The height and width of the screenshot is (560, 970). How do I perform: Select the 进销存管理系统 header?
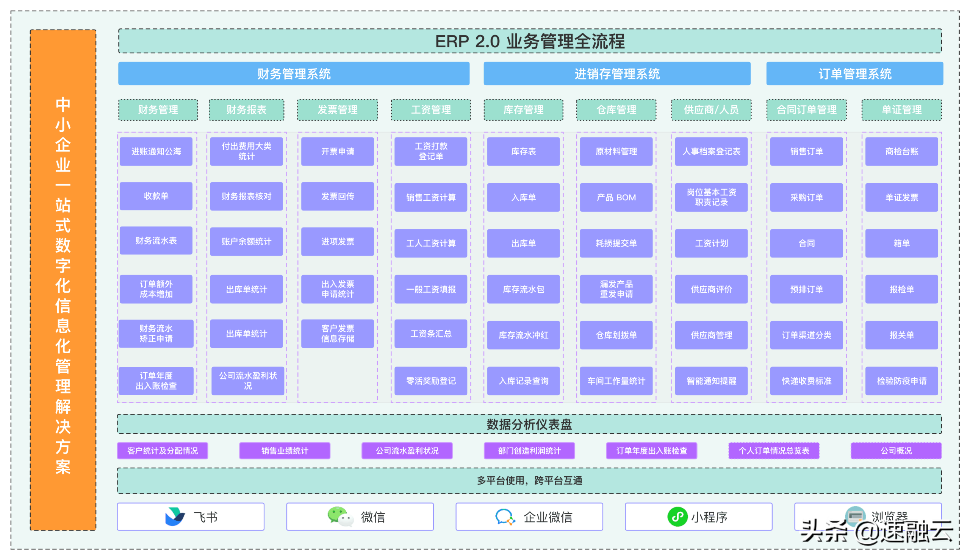click(x=617, y=73)
